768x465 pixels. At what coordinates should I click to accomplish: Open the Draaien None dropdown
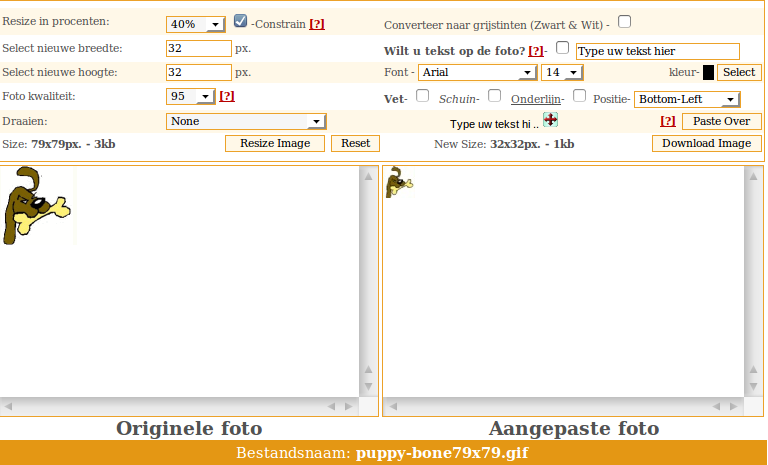(246, 121)
